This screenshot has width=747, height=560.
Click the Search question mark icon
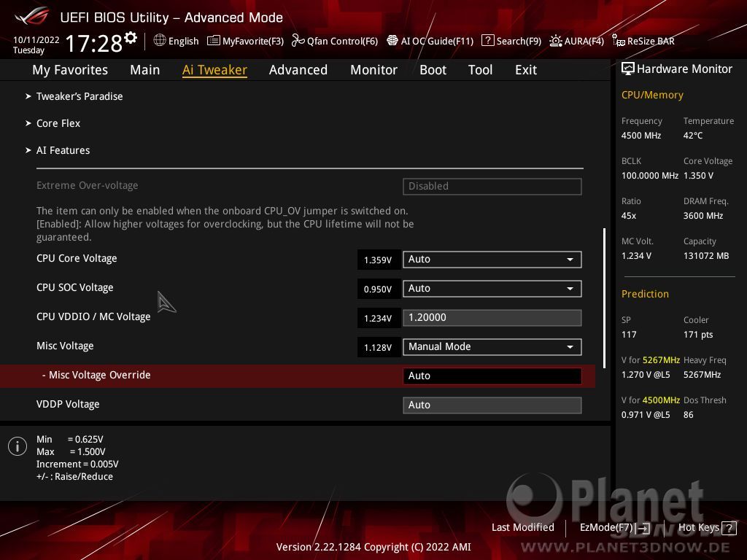(x=487, y=41)
